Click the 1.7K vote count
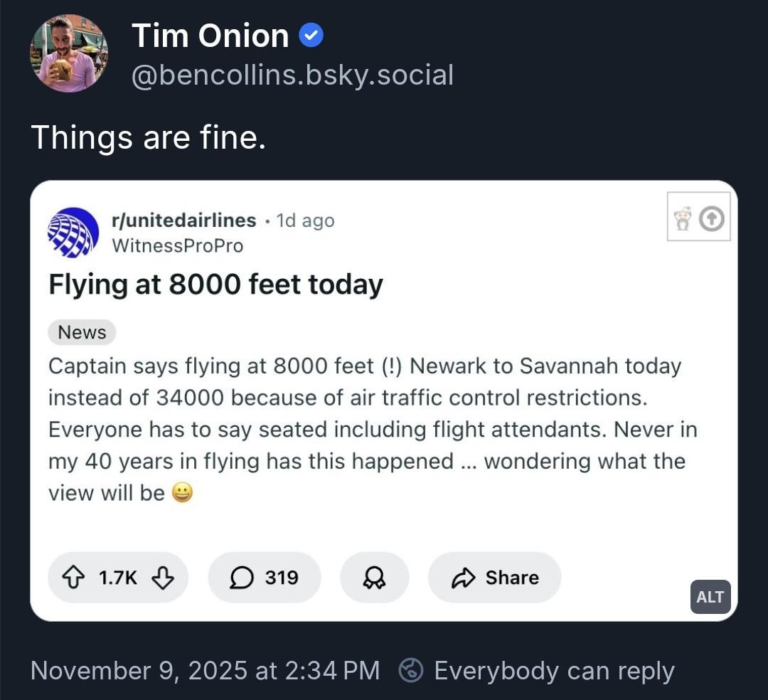This screenshot has height=700, width=768. [x=118, y=578]
